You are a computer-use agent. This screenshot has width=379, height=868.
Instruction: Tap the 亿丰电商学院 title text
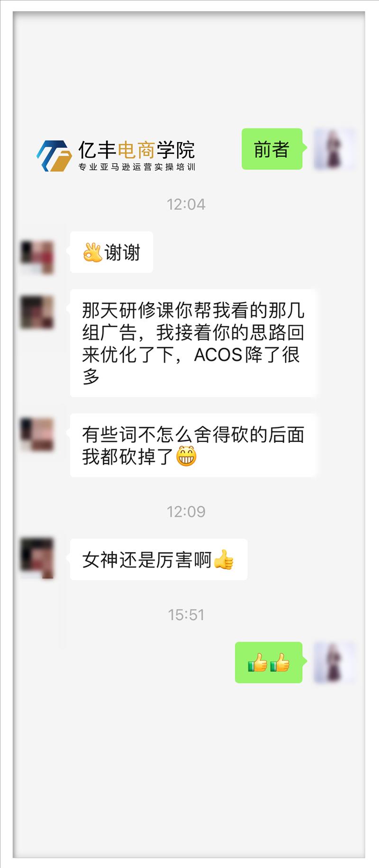click(136, 150)
